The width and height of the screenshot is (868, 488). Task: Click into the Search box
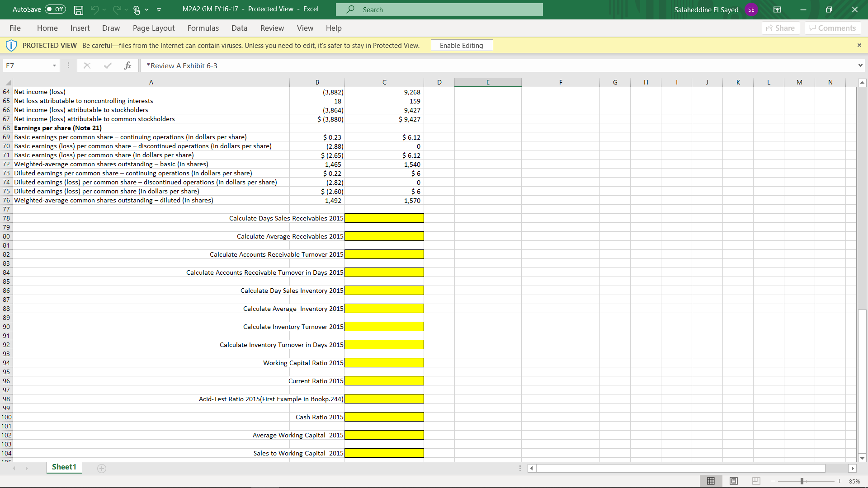(x=439, y=9)
